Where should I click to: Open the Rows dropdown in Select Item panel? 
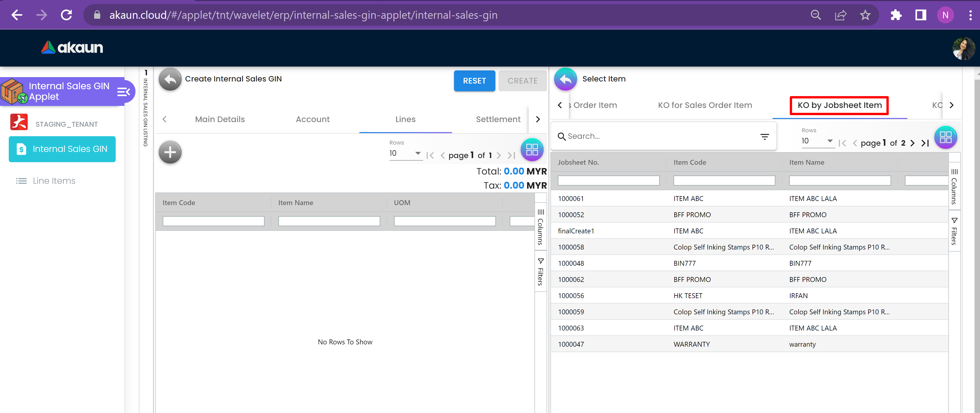(x=817, y=141)
